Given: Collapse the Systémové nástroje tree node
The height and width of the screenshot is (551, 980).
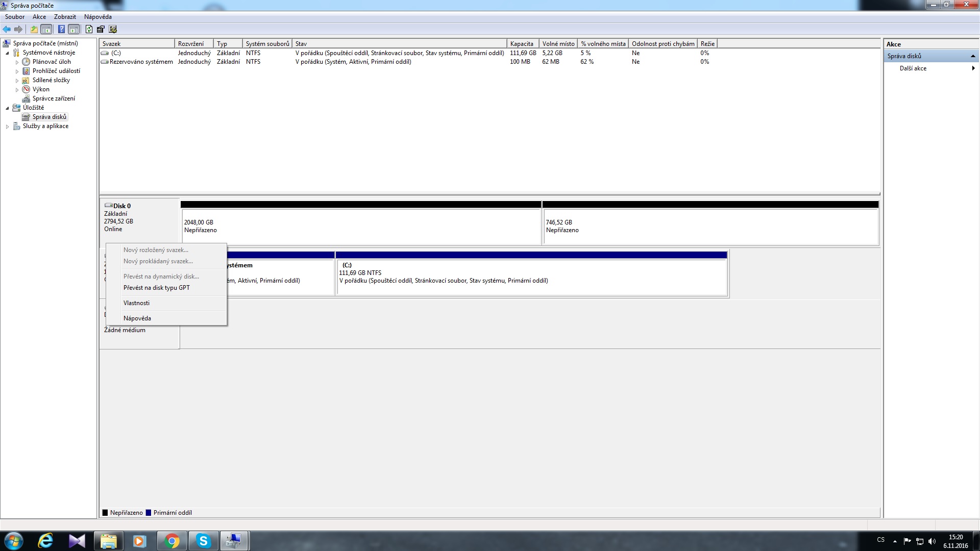Looking at the screenshot, I should coord(7,53).
